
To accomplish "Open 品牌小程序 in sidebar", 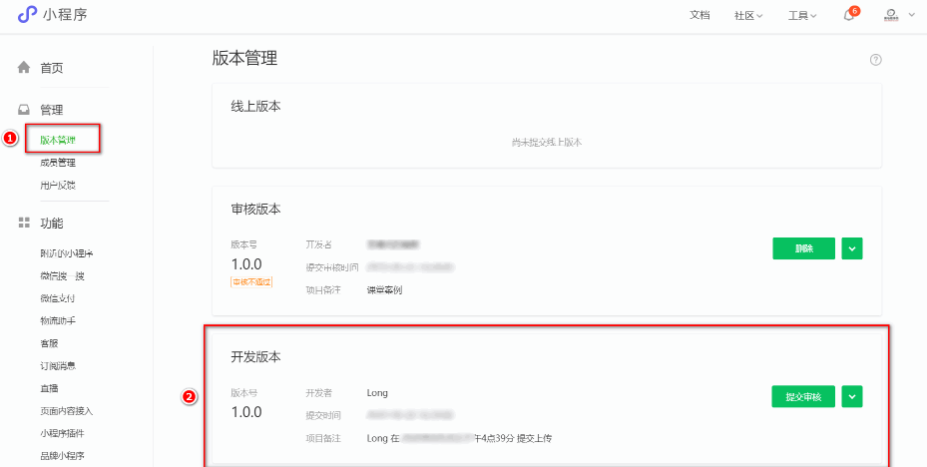I will click(62, 456).
